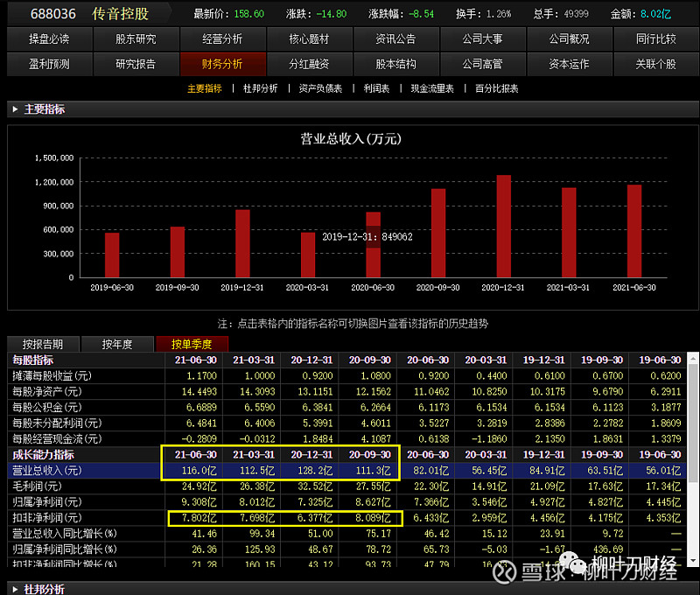The width and height of the screenshot is (700, 595).
Task: Click the 2019-06-30 revenue bar
Action: point(112,255)
